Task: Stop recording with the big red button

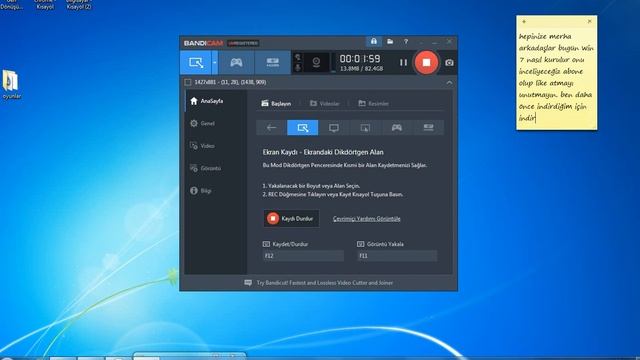Action: (x=426, y=62)
